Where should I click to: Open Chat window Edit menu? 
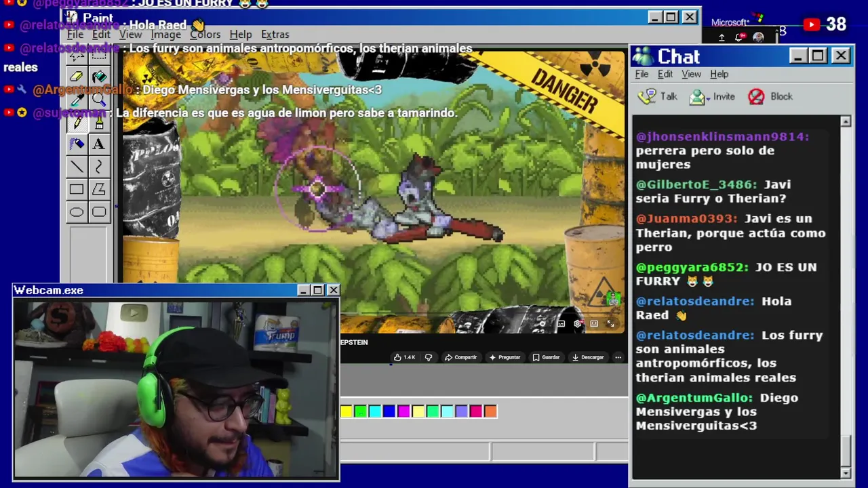(665, 74)
